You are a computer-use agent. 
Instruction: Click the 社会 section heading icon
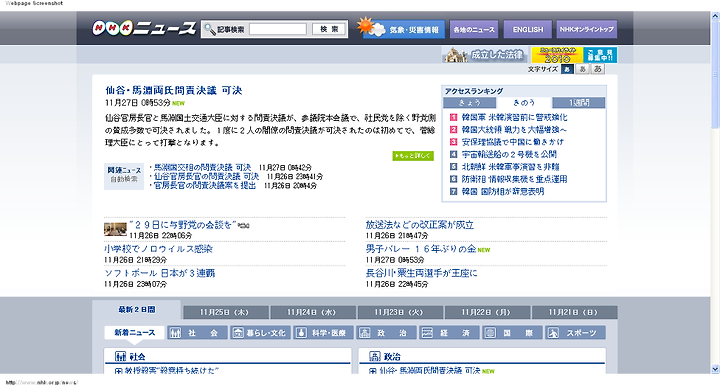[120, 357]
